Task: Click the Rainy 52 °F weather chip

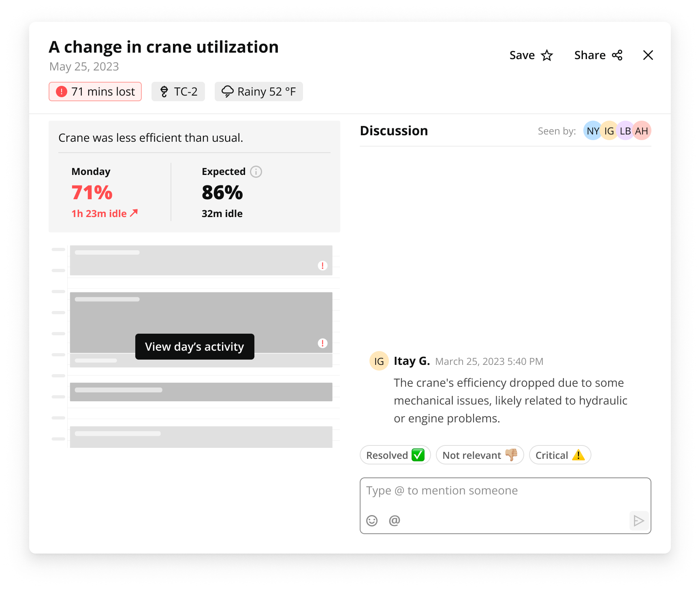Action: tap(258, 92)
